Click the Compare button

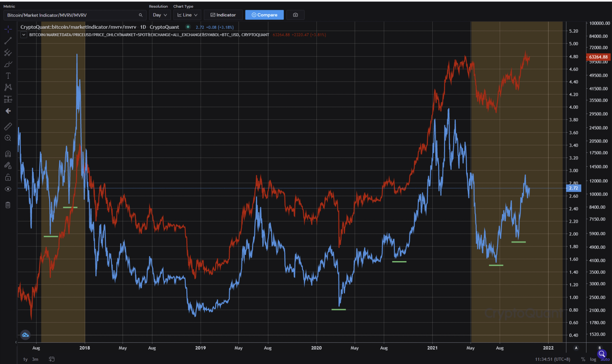264,15
